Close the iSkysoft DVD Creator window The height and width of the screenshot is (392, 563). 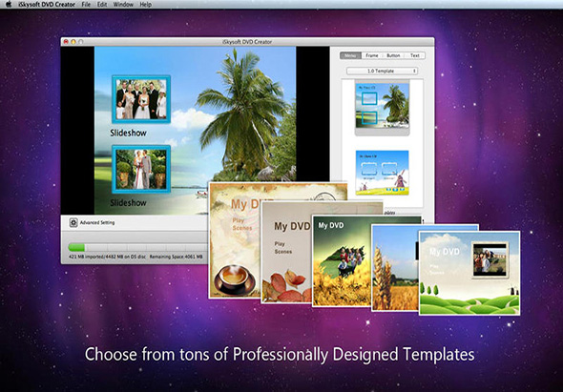click(x=66, y=42)
